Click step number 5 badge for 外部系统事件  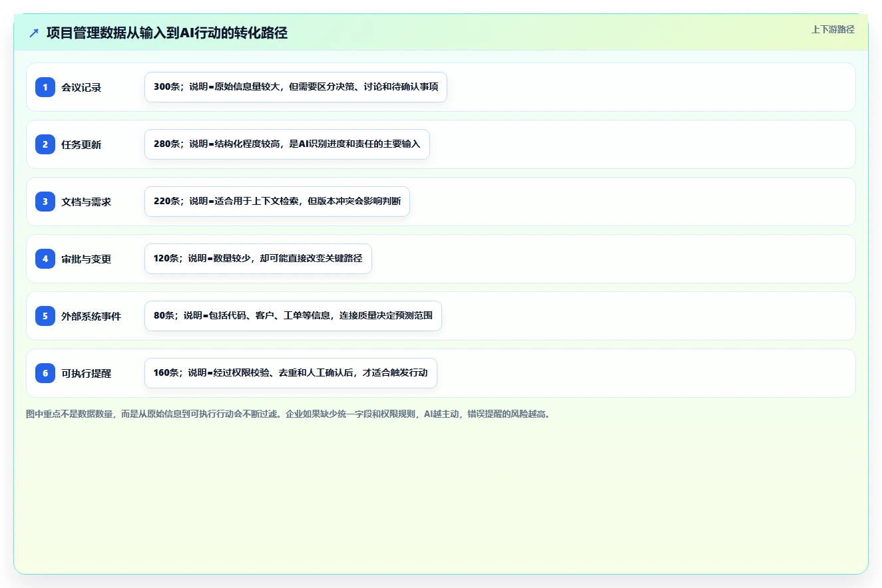tap(45, 316)
